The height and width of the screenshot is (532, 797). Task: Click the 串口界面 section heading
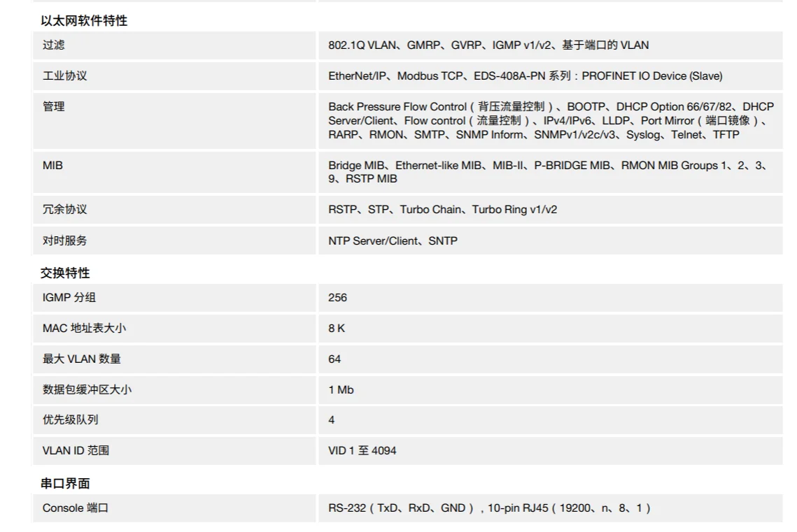tap(66, 484)
